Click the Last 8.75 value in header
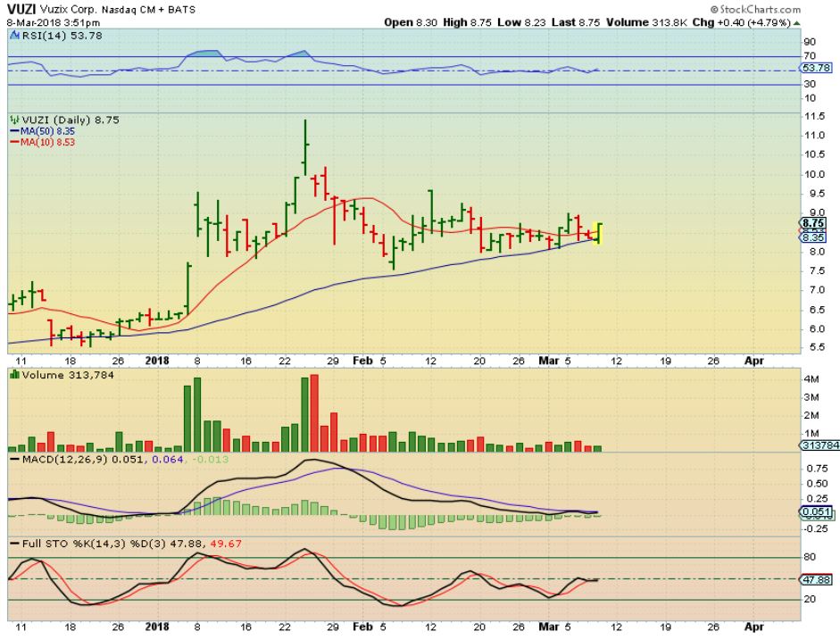The width and height of the screenshot is (840, 640). coord(576,22)
